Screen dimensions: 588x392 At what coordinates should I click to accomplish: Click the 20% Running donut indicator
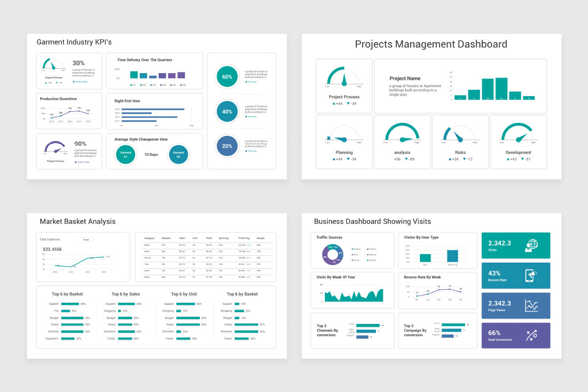pos(227,146)
